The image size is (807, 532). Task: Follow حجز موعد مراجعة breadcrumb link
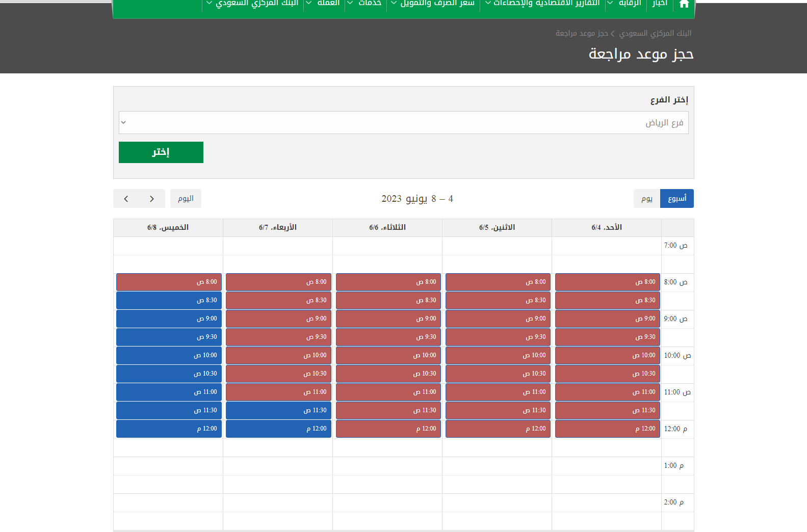(582, 33)
